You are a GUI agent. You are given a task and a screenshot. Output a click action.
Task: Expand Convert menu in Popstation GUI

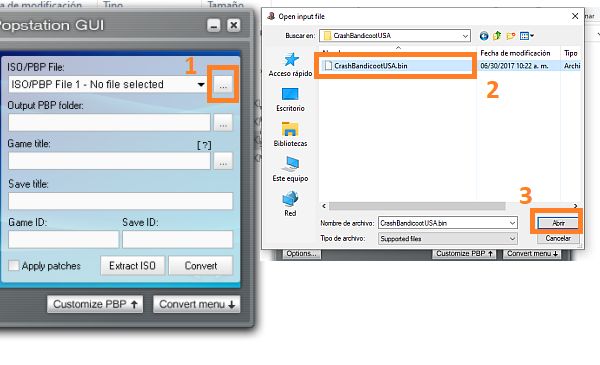[197, 304]
